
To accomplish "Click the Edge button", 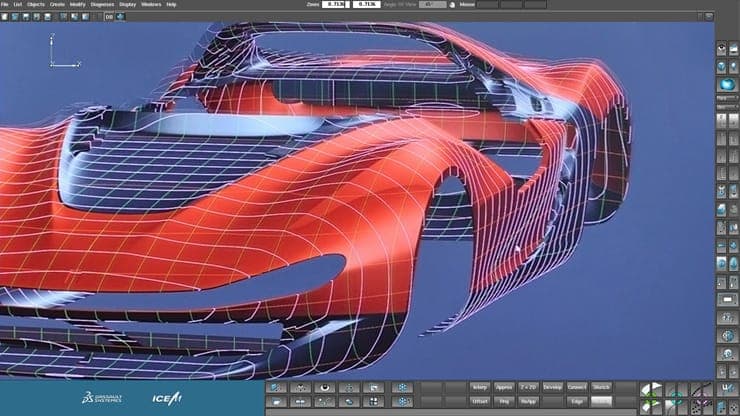I will [577, 401].
